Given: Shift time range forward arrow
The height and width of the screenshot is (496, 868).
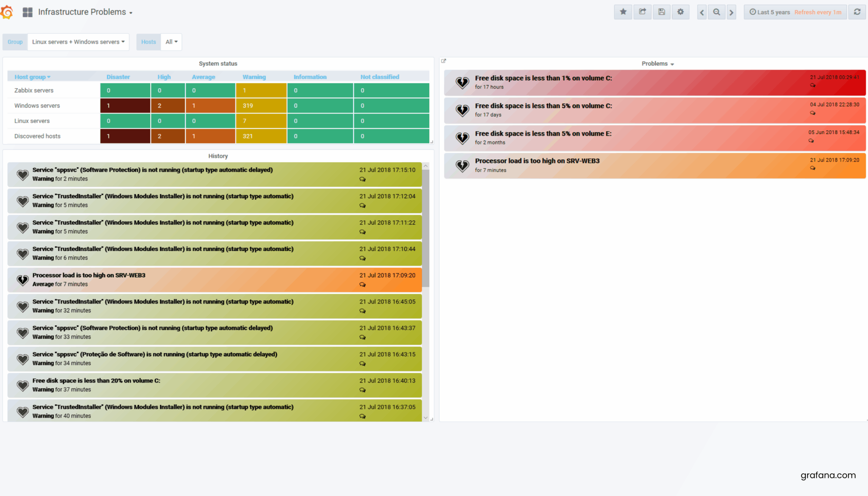Looking at the screenshot, I should point(731,12).
